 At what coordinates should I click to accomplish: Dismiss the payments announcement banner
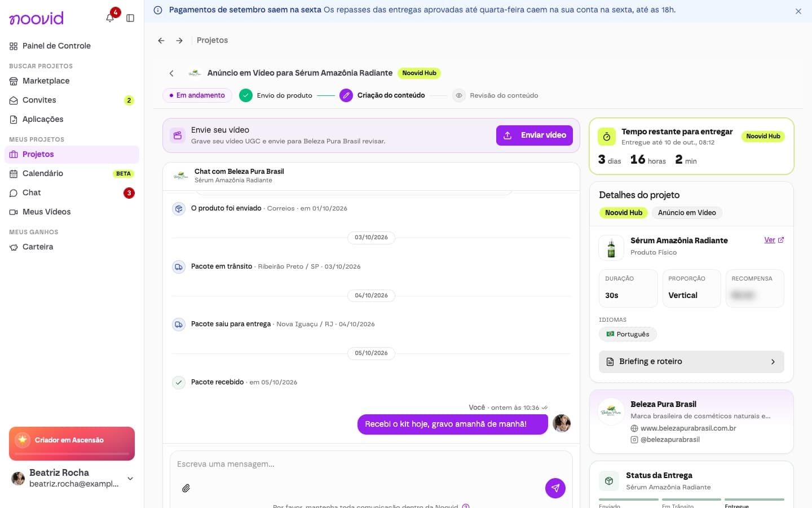pos(798,11)
